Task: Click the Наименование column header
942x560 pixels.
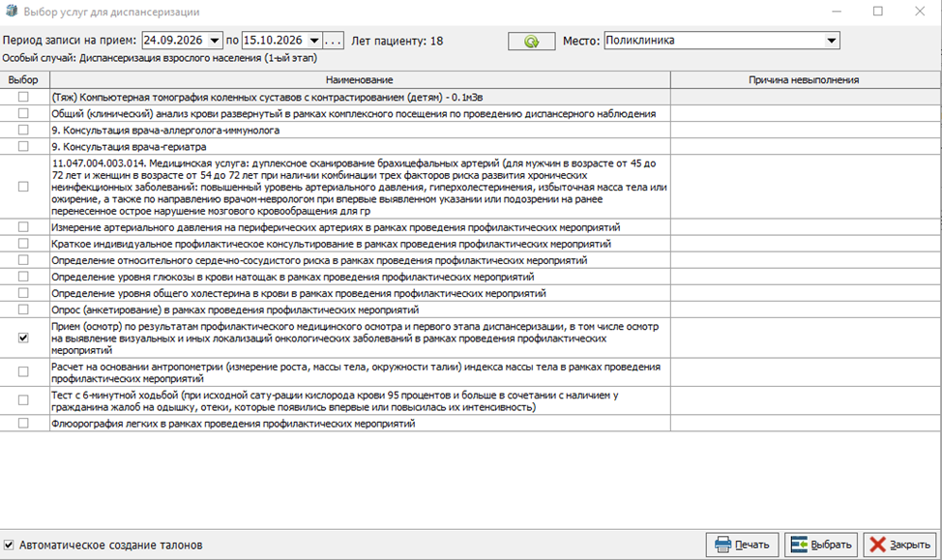Action: pyautogui.click(x=360, y=80)
